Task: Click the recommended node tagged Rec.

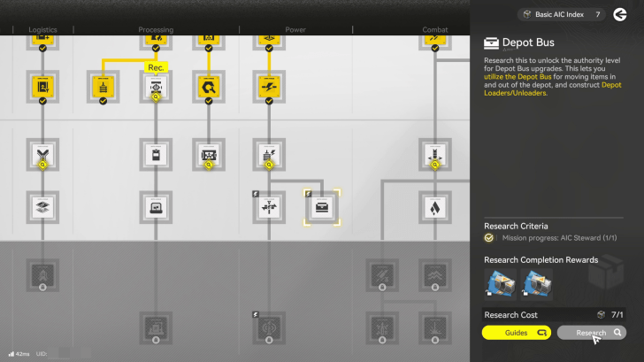Action: (x=156, y=87)
